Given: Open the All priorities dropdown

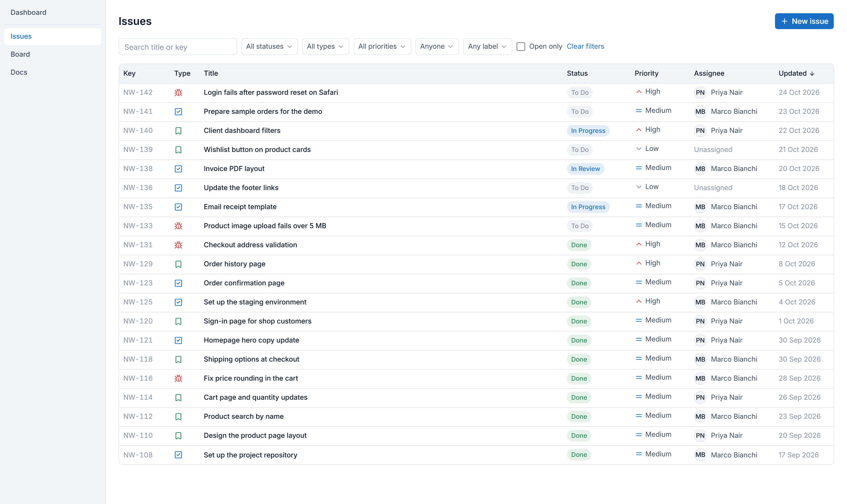Looking at the screenshot, I should click(x=382, y=47).
